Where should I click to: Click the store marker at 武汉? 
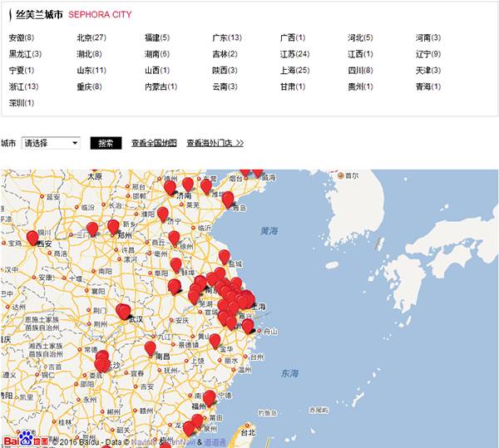124,312
